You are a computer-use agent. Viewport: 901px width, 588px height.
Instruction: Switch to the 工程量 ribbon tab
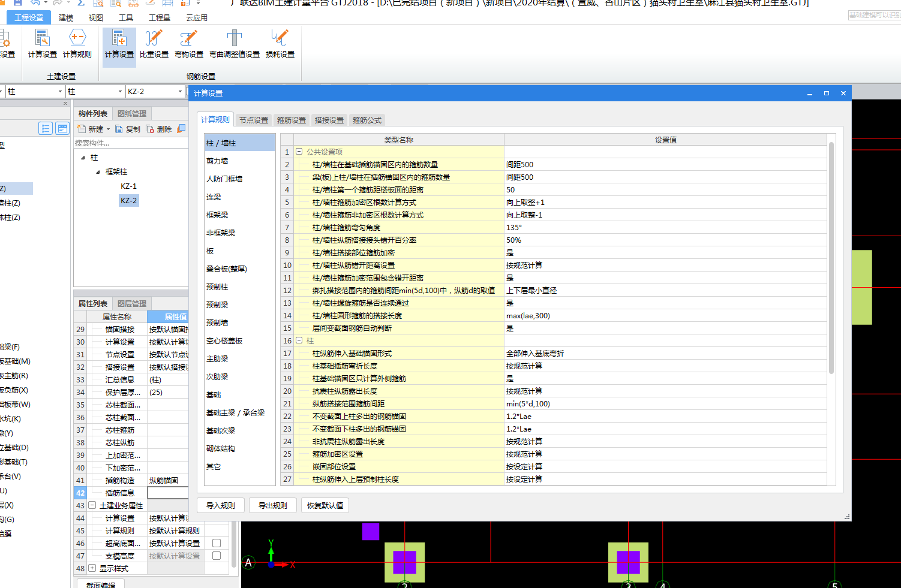(160, 18)
